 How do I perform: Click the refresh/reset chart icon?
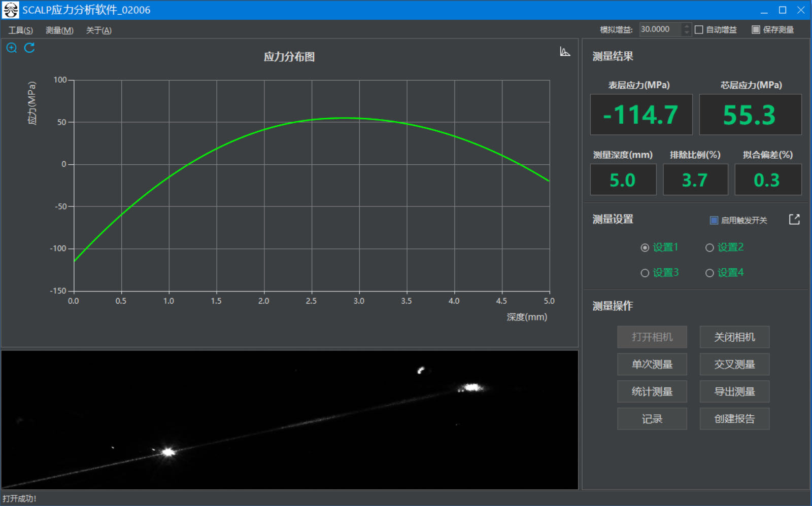tap(29, 48)
